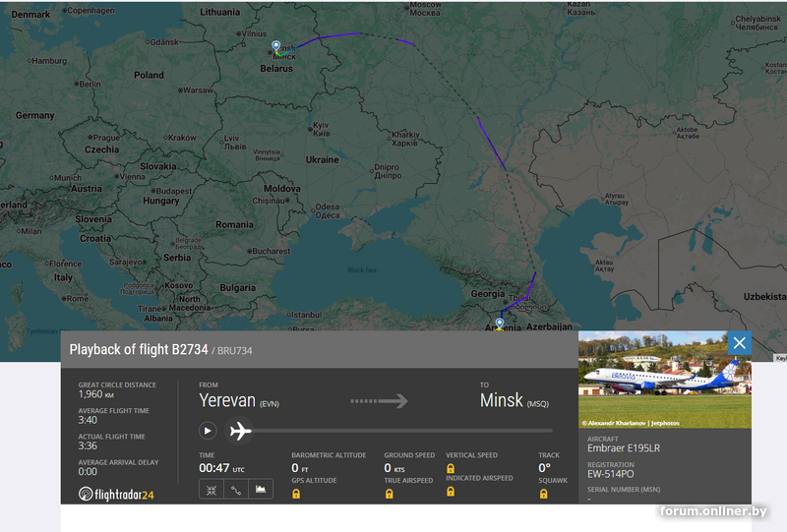This screenshot has width=787, height=532.
Task: Click the Minsk (MSQ) destination airport
Action: pos(514,400)
